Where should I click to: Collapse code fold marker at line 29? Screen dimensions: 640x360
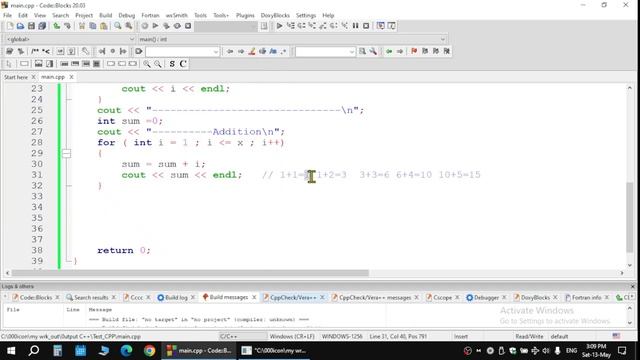[x=67, y=153]
